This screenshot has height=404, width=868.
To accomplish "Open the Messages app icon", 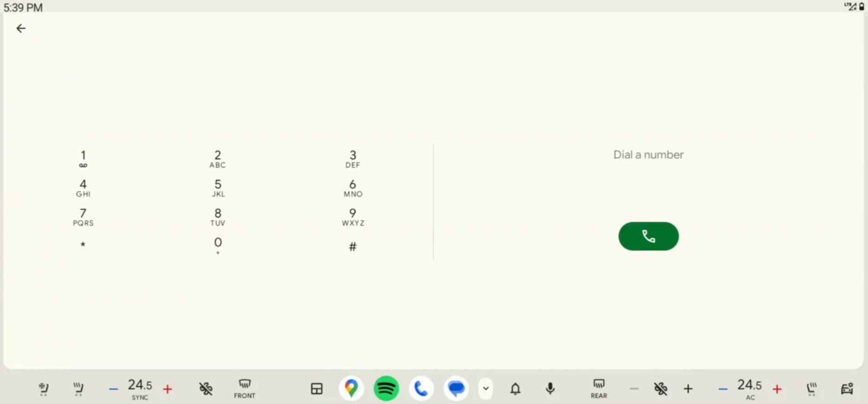I will click(x=456, y=388).
